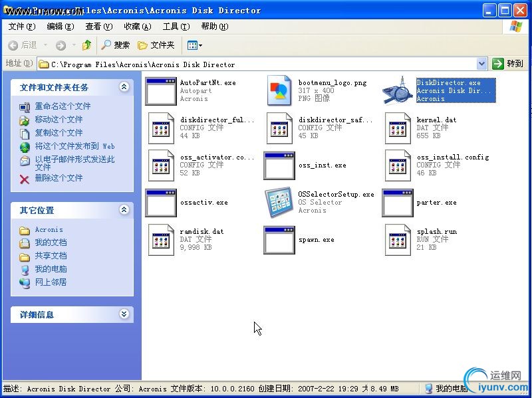Toggle the Folders (文件夹) pane button

156,45
